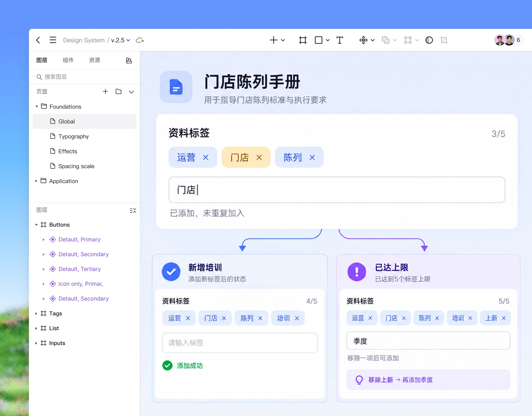Add a new page with plus
Image resolution: width=532 pixels, height=416 pixels.
click(105, 91)
